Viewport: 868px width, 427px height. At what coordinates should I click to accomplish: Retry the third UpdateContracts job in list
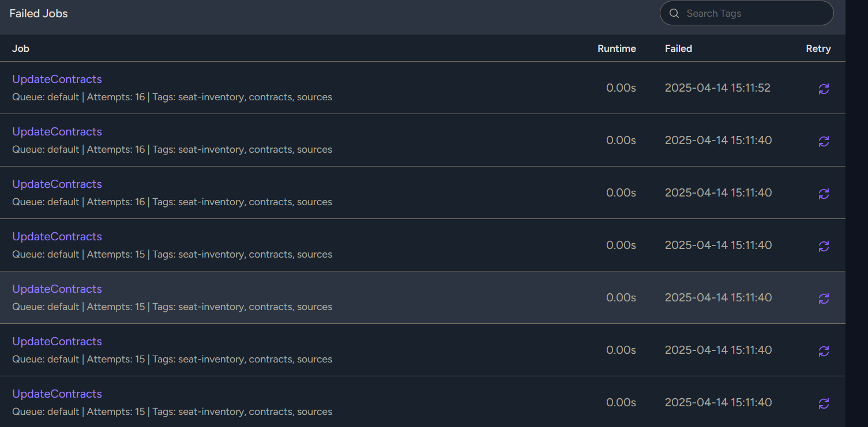(x=824, y=194)
